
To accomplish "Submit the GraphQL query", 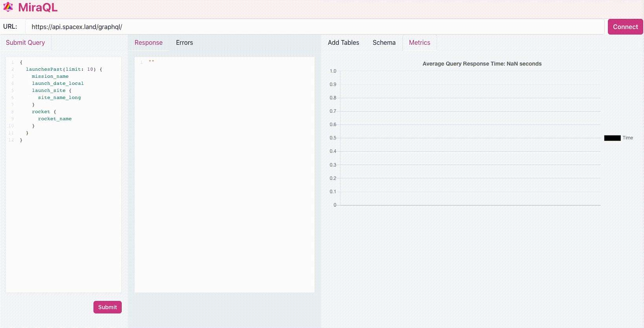I will (107, 307).
